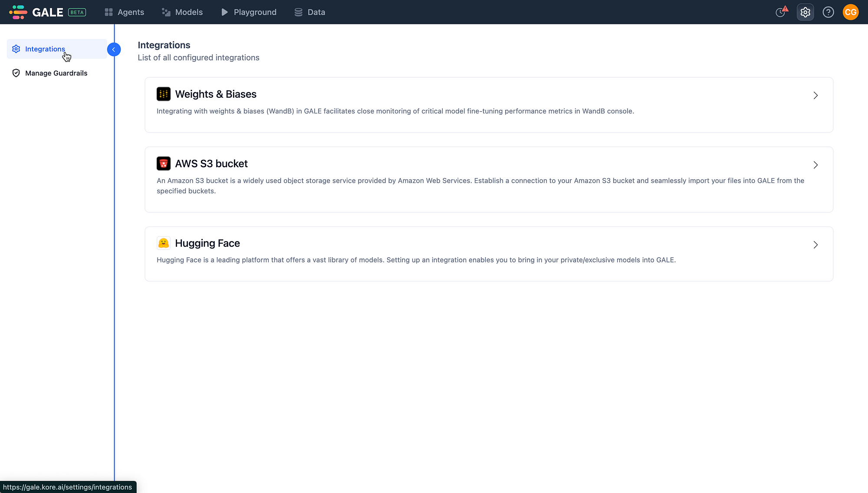Open the Weights & Biases integration title
Viewport: 868px width, 493px height.
coord(216,94)
